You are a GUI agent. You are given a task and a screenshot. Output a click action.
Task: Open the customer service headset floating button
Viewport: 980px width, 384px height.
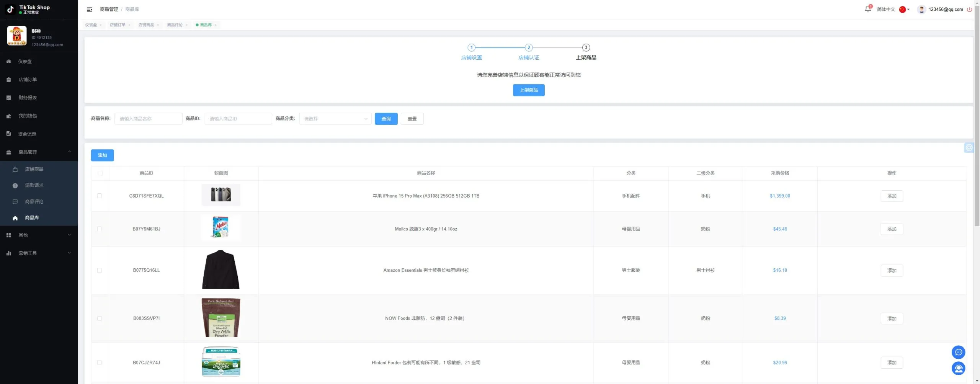[x=958, y=369]
